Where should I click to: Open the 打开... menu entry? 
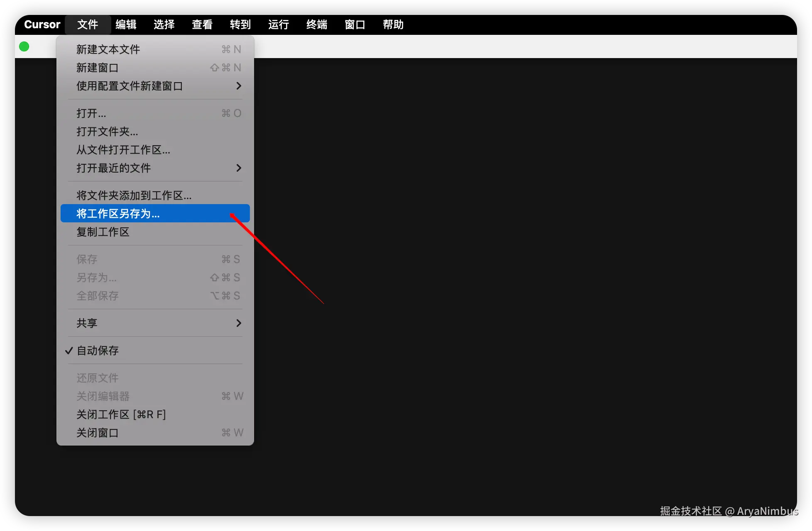(91, 113)
